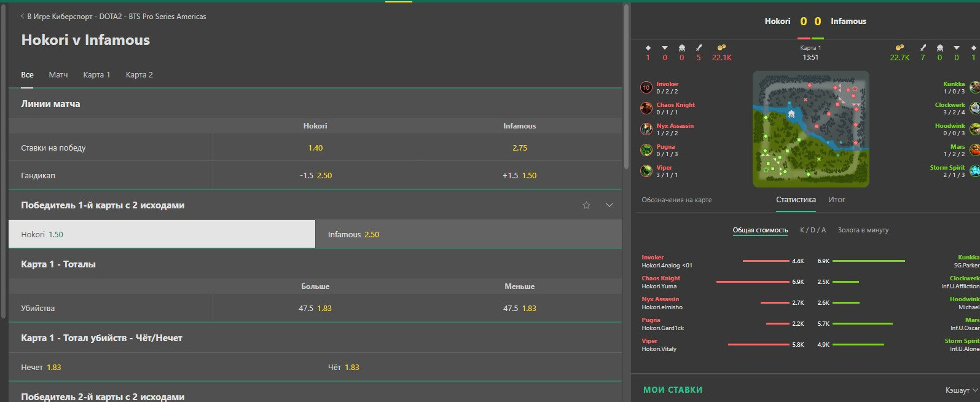Show K / D / A statistics
Viewport: 980px width, 402px height.
[x=813, y=230]
